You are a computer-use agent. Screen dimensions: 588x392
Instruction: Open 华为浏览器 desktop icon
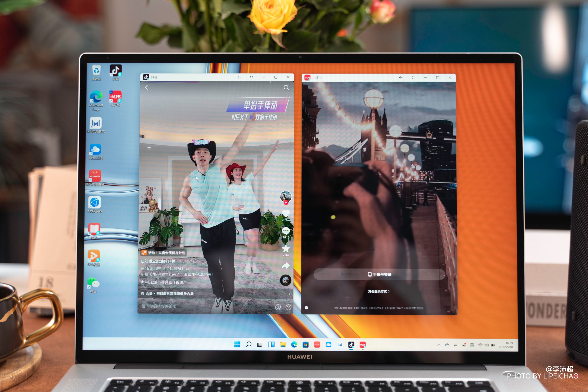(x=94, y=204)
